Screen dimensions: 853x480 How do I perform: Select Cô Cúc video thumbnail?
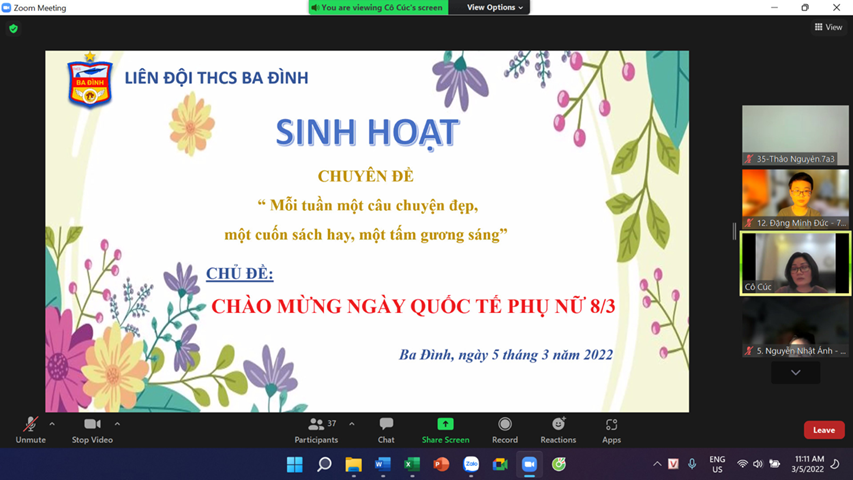pyautogui.click(x=795, y=263)
